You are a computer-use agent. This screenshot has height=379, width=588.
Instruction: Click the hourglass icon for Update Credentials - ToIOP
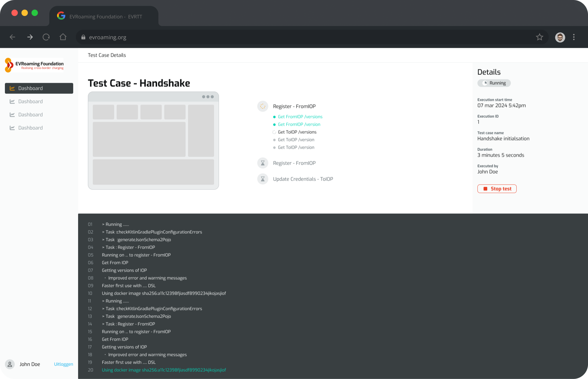click(262, 179)
